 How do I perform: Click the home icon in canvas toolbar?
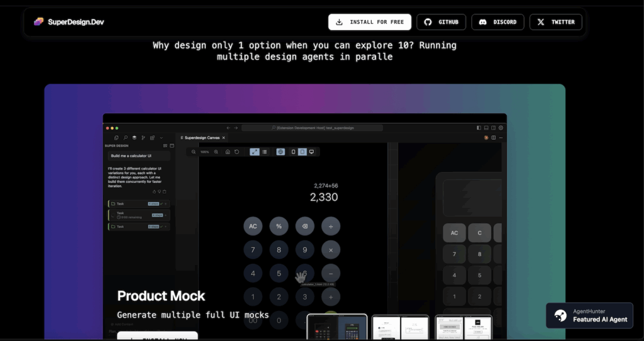coord(227,152)
